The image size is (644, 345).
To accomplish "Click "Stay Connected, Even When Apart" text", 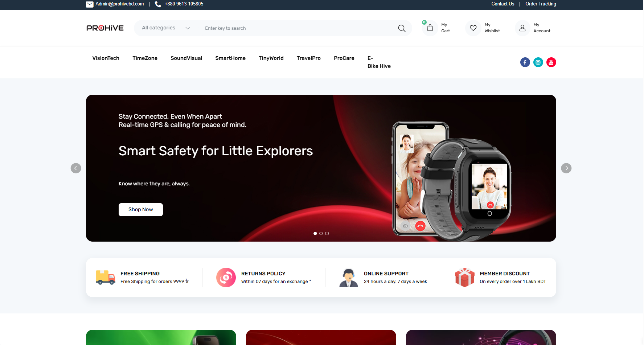I will click(170, 116).
